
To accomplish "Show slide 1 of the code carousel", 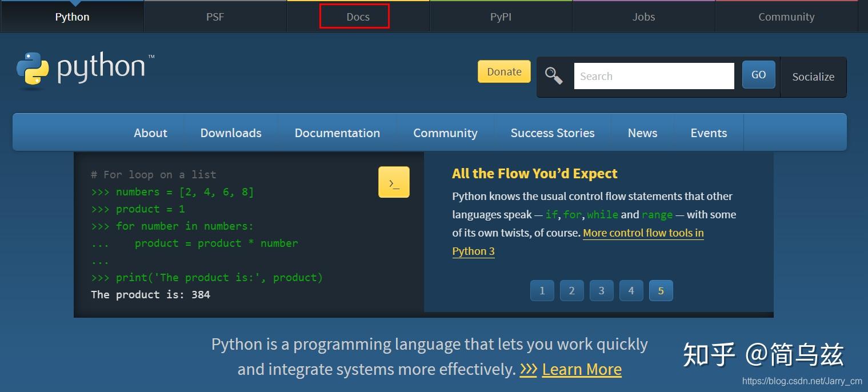I will pos(542,291).
